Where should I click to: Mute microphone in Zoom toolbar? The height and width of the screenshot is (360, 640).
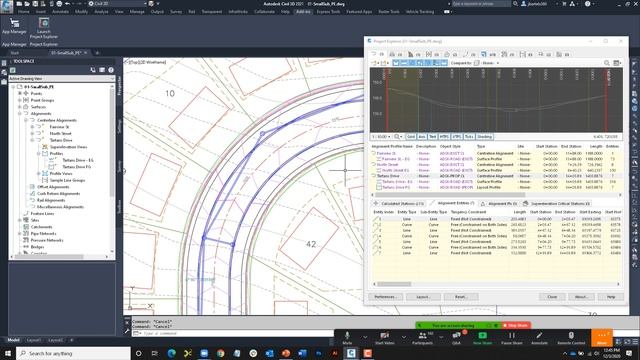coord(347,338)
